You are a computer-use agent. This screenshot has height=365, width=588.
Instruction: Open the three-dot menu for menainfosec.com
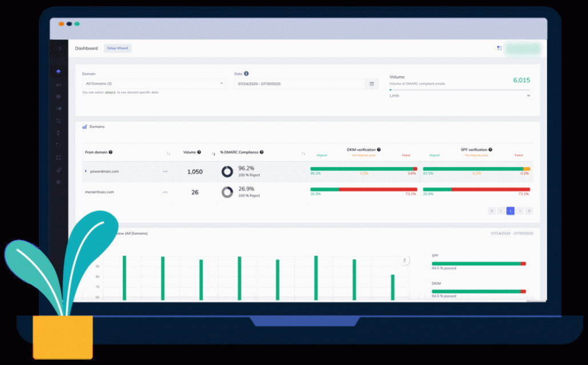click(x=165, y=192)
